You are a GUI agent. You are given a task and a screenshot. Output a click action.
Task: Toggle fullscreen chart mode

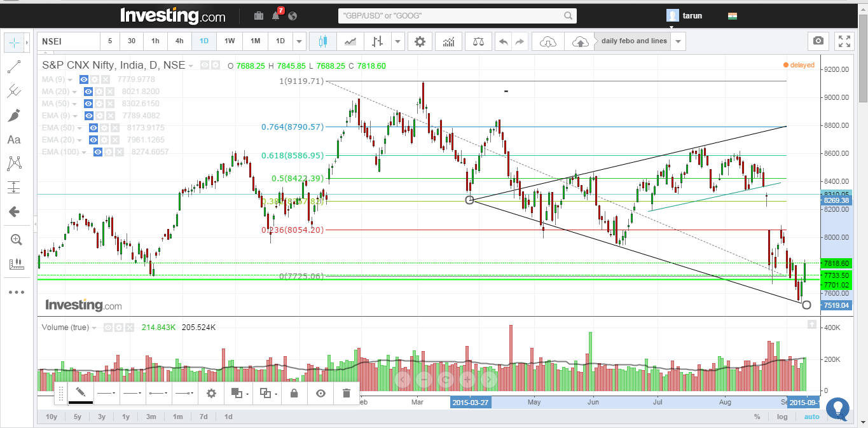[844, 41]
